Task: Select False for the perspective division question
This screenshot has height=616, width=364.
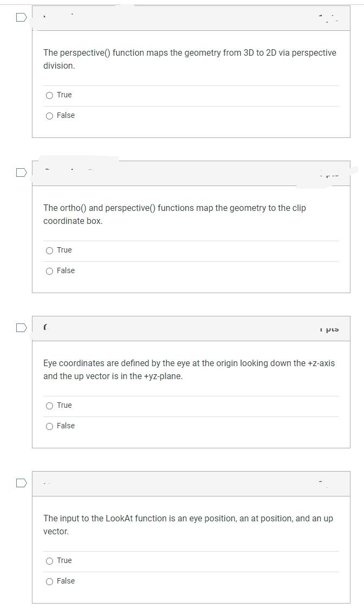Action: coord(49,115)
